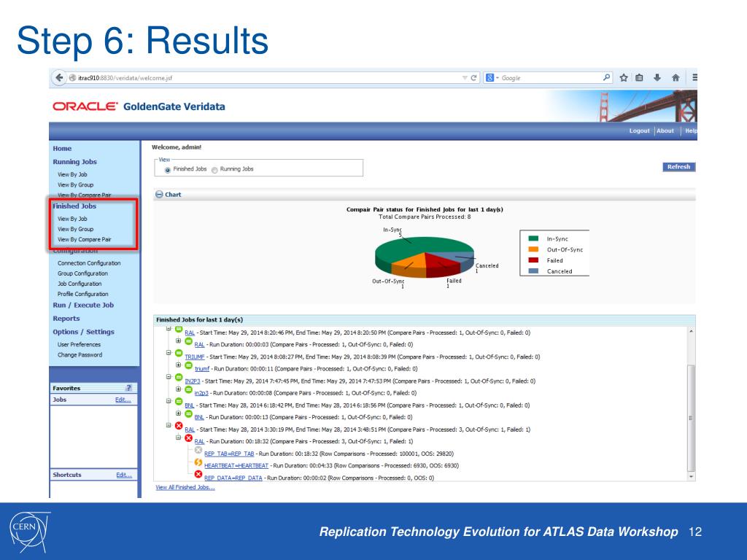Collapse RAL group with duration 00:18:32
The image size is (747, 560).
[178, 437]
